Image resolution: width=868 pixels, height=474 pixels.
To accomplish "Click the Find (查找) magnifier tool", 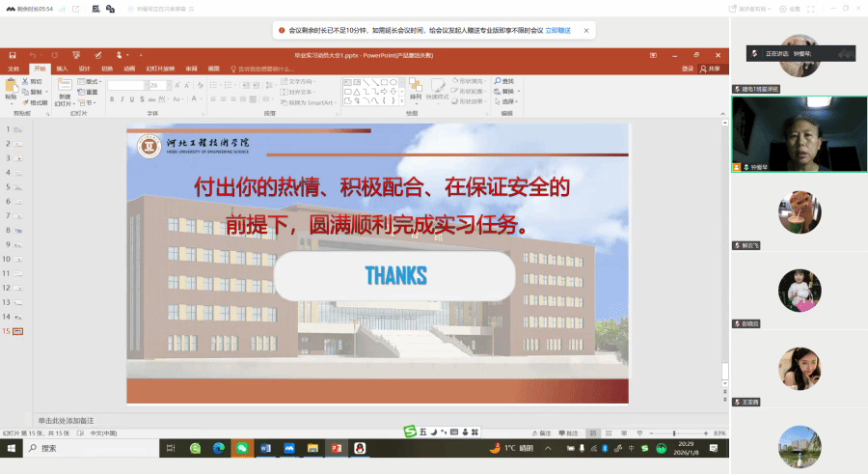I will pyautogui.click(x=504, y=81).
